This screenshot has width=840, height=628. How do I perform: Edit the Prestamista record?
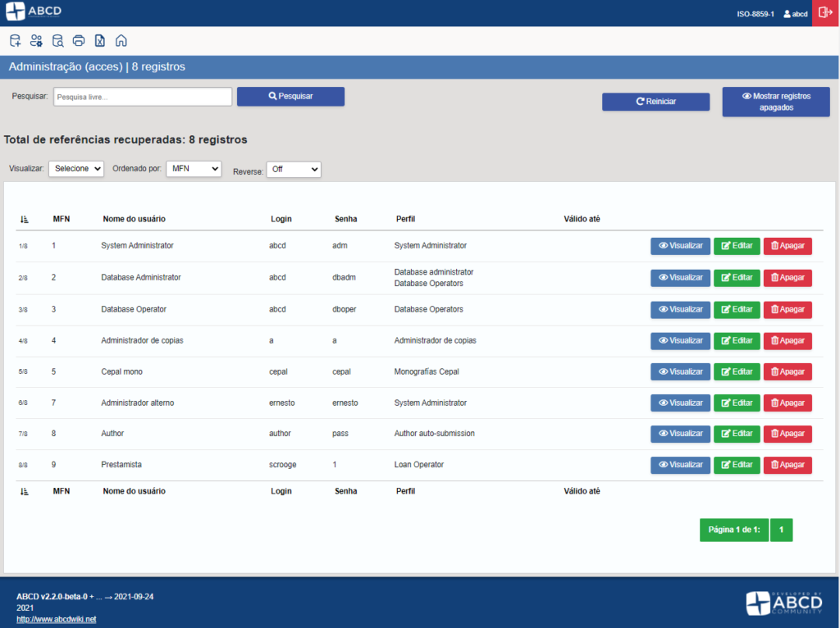pos(737,465)
